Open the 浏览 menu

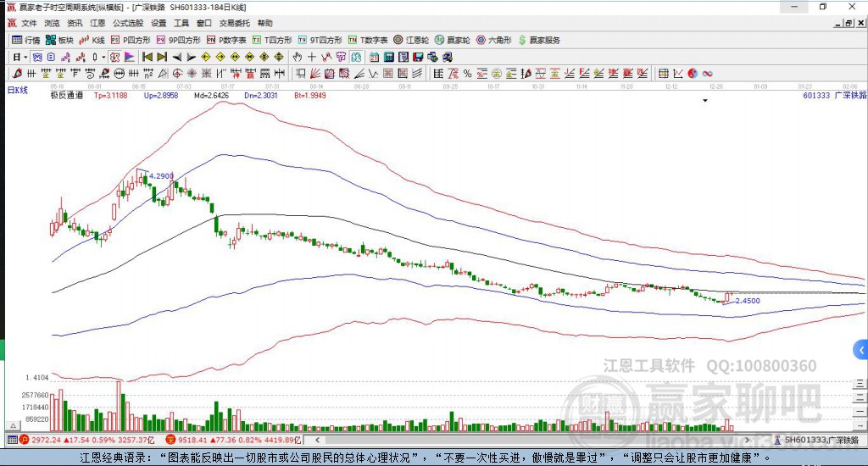(x=52, y=23)
